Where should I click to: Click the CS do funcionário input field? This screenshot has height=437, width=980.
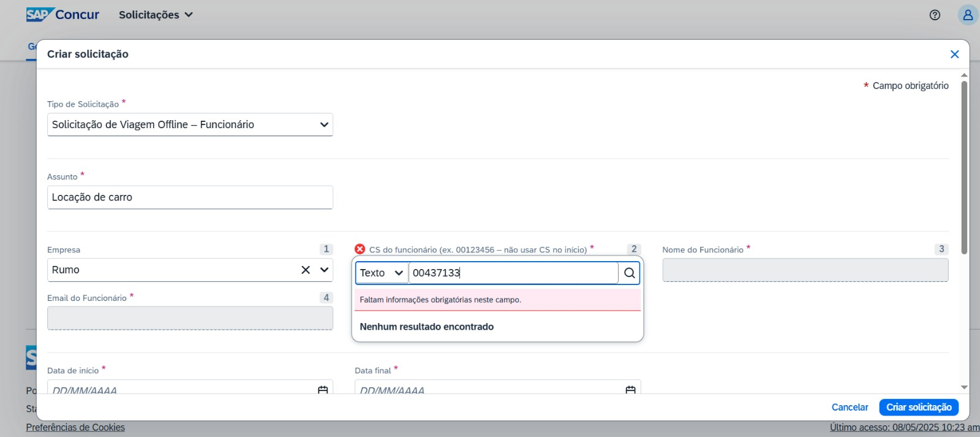(x=513, y=273)
